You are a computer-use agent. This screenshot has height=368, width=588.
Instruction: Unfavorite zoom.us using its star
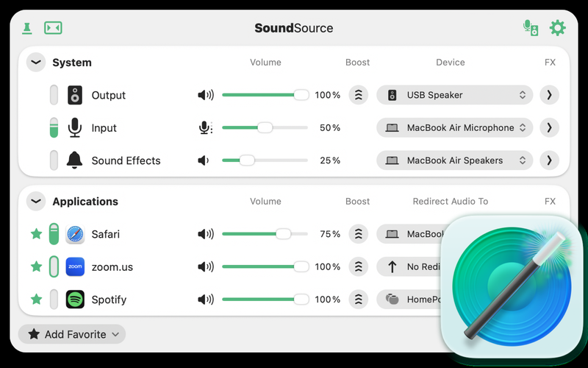[x=36, y=266]
